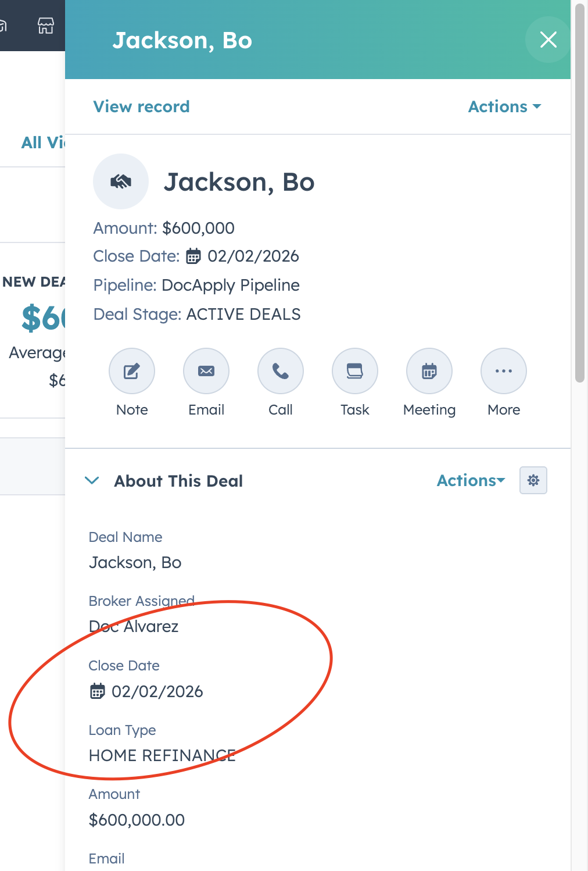Edit the Broker Assigned Doc Alvarez field
Image resolution: width=588 pixels, height=871 pixels.
click(x=134, y=626)
